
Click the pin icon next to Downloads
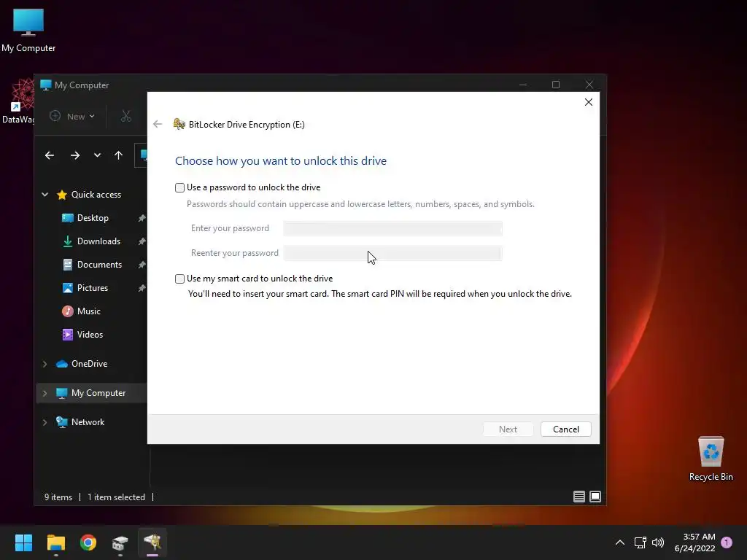(x=142, y=241)
